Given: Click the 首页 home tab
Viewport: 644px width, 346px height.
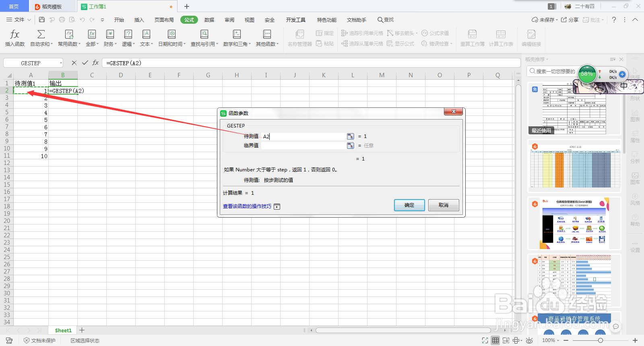Looking at the screenshot, I should point(14,6).
